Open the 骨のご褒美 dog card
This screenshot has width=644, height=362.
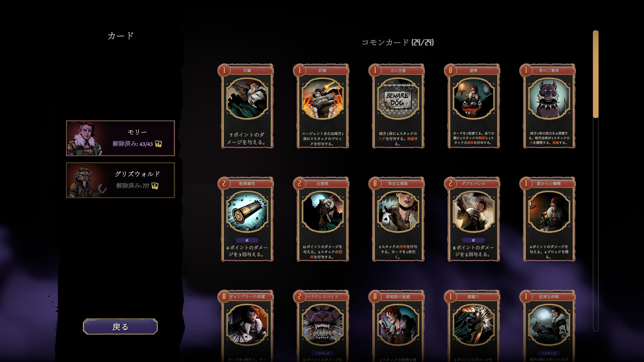[549, 106]
